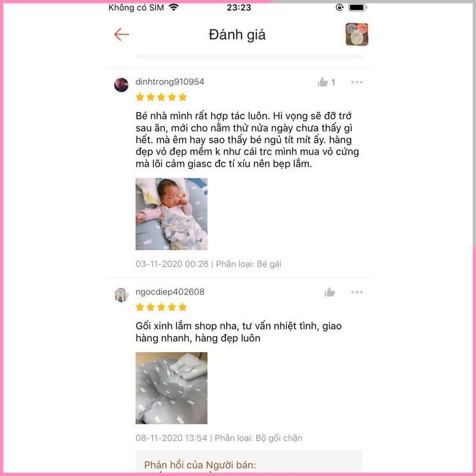The height and width of the screenshot is (476, 476).
Task: Click the five-star rating of dinhtrong910954
Action: (x=161, y=97)
